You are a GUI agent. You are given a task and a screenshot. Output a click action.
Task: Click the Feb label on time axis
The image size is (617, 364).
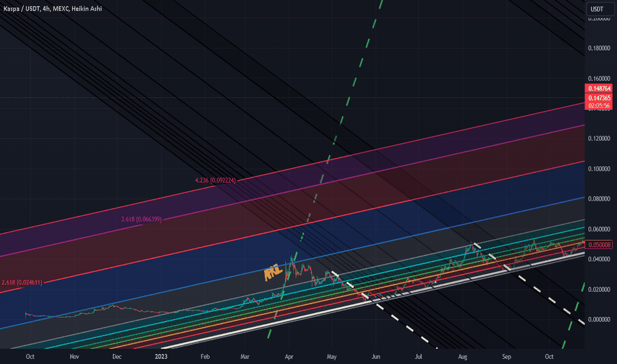[205, 357]
